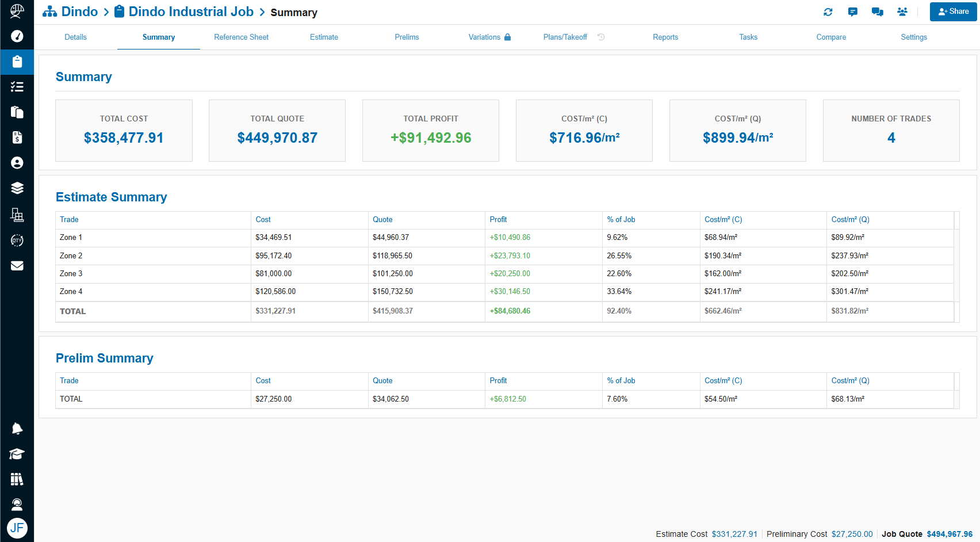Screen dimensions: 980x542
Task: Open the Reports tab
Action: (x=665, y=37)
